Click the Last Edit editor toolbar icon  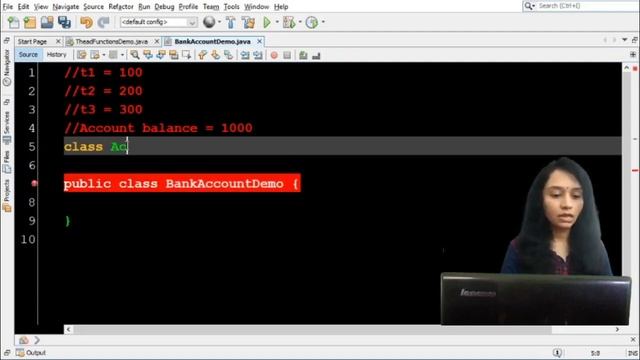82,55
